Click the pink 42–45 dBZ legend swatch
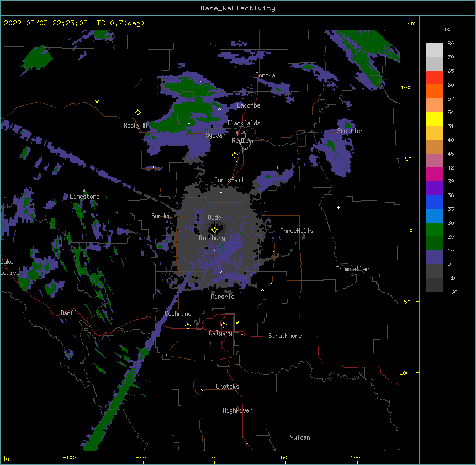476x465 pixels. point(434,160)
